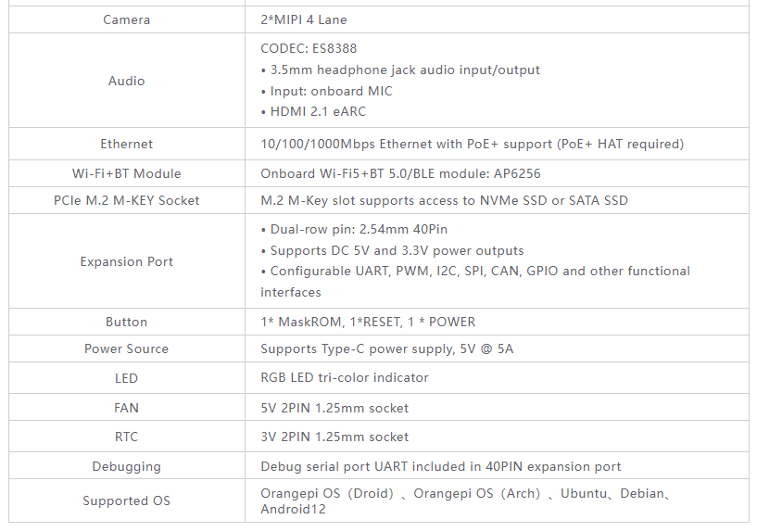Click the Debugging row label
Image resolution: width=757 pixels, height=532 pixels.
tap(127, 466)
